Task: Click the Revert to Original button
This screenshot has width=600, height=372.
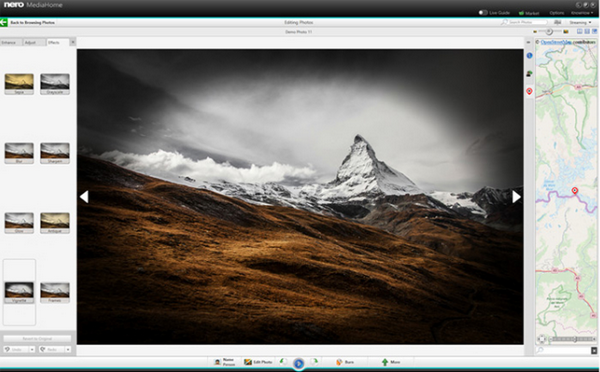Action: [37, 339]
